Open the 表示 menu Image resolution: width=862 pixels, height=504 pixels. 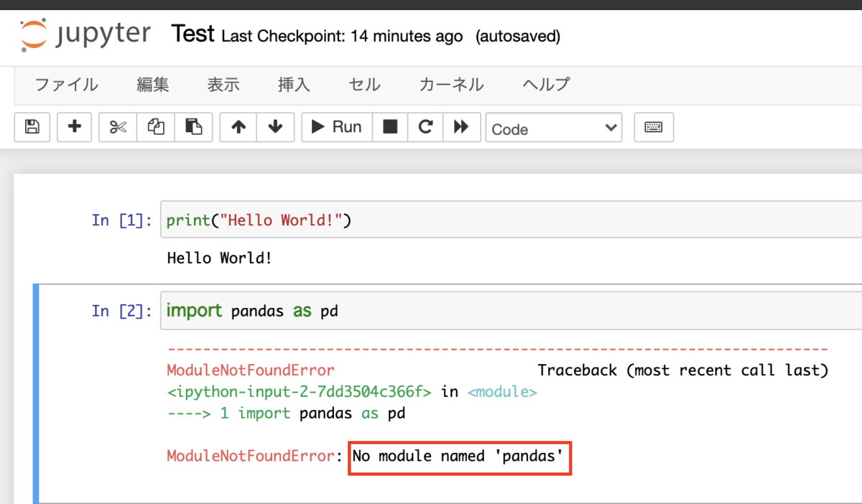tap(223, 85)
